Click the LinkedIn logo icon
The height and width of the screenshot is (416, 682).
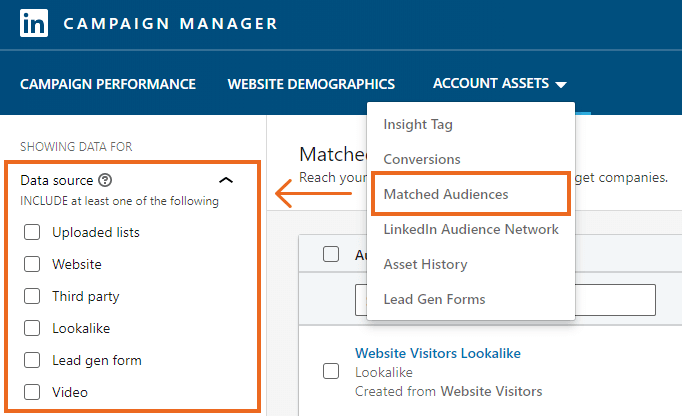click(34, 23)
